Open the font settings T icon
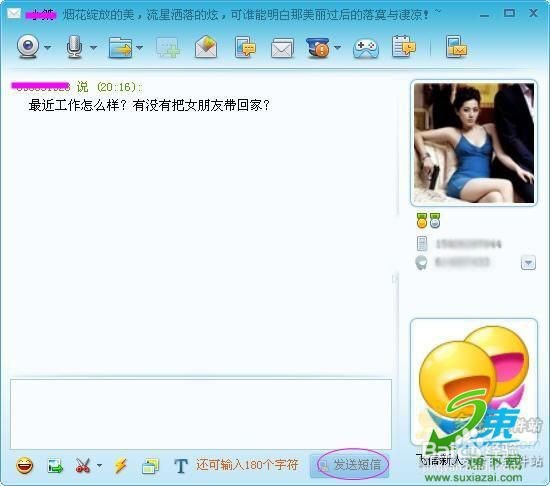 tap(181, 466)
